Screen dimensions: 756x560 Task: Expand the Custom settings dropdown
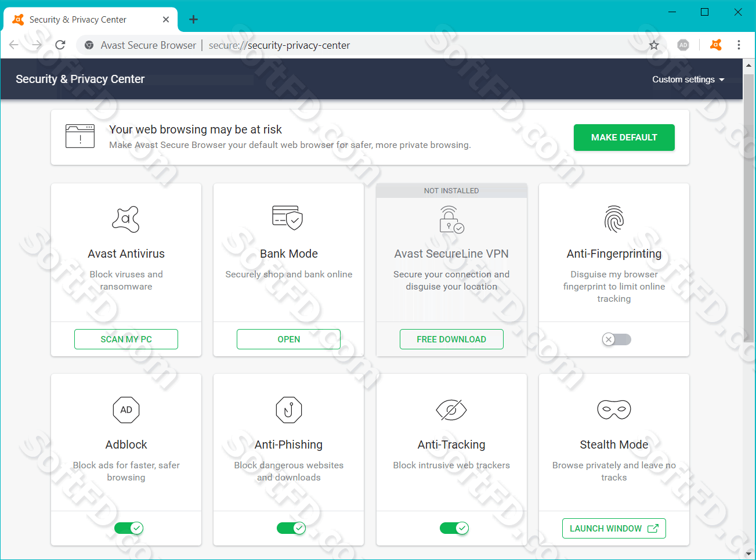[x=688, y=80]
